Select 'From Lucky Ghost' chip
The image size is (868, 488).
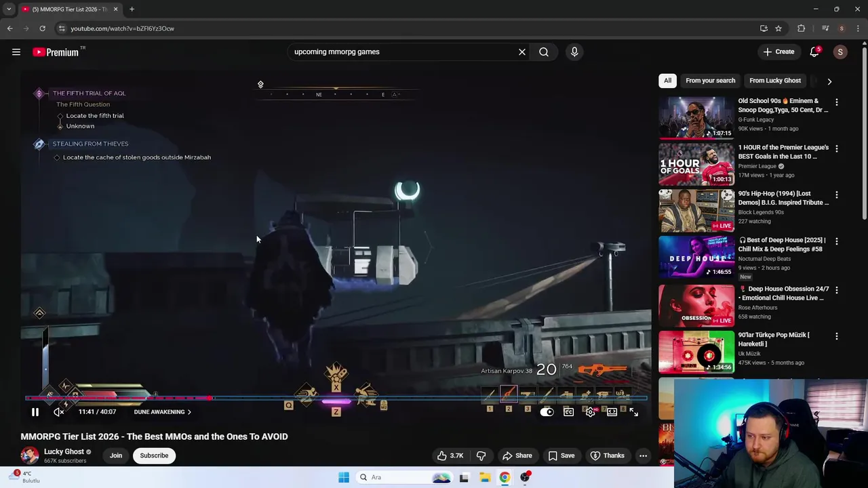click(775, 81)
